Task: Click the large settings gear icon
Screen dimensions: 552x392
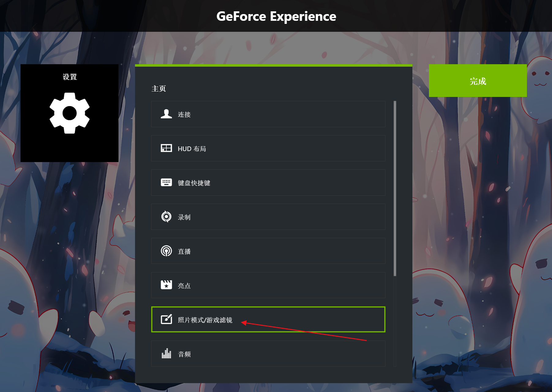Action: click(x=69, y=113)
